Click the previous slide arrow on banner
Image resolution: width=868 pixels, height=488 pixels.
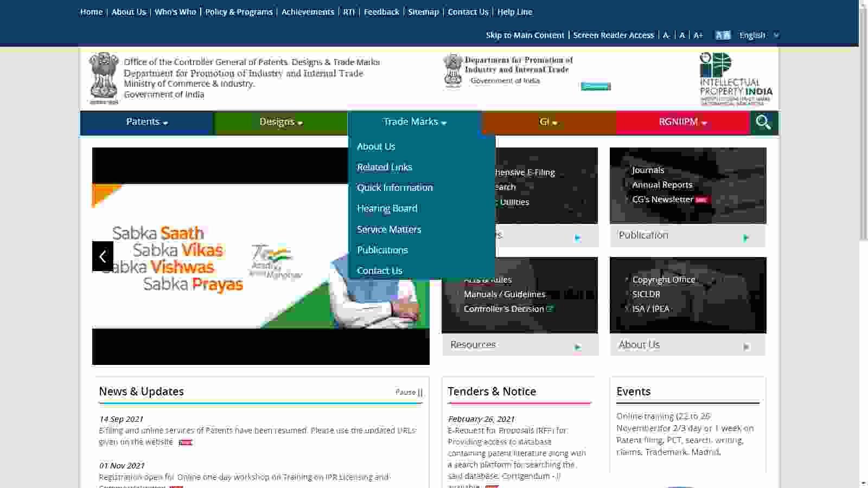pos(103,256)
